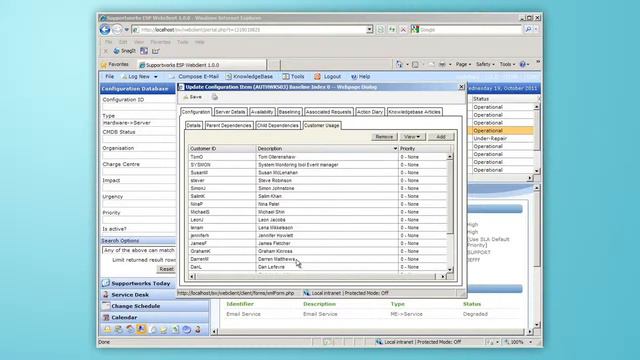Click the Logout icon
The image size is (640, 360).
[x=318, y=76]
